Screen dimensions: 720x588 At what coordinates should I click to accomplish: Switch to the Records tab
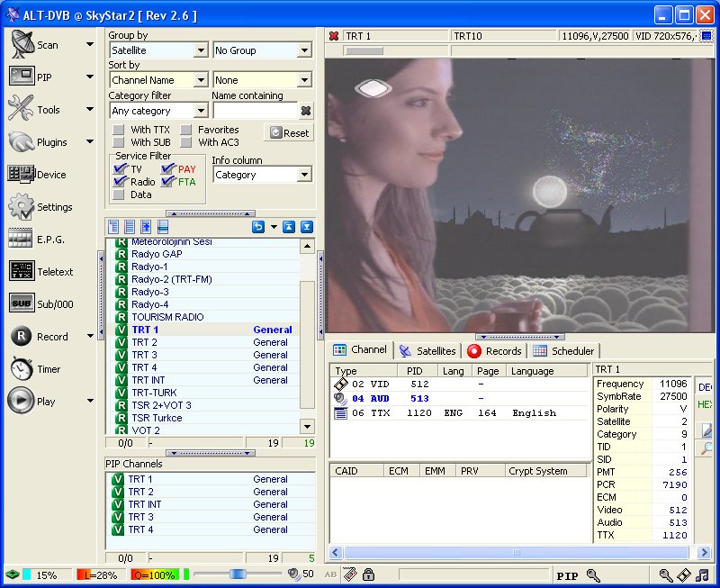pyautogui.click(x=494, y=351)
